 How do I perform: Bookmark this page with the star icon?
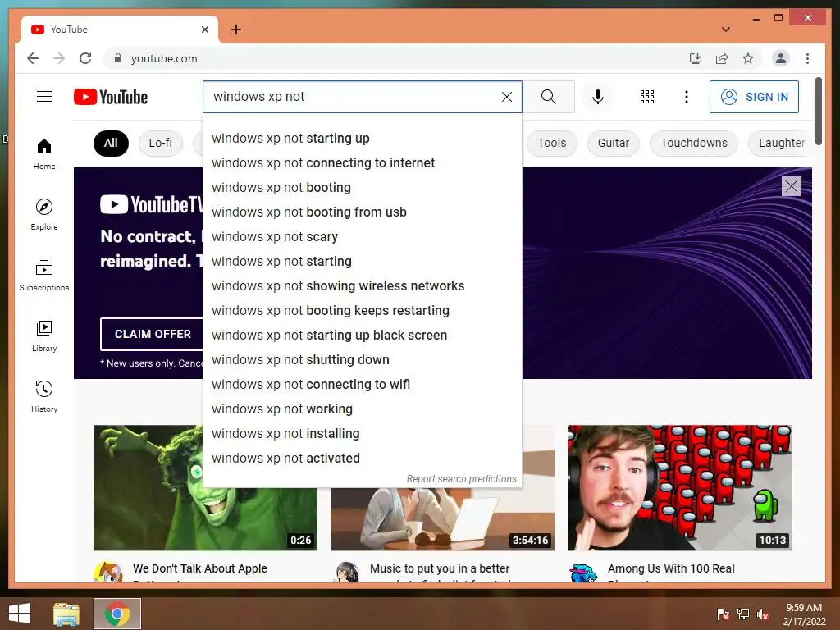[x=748, y=58]
